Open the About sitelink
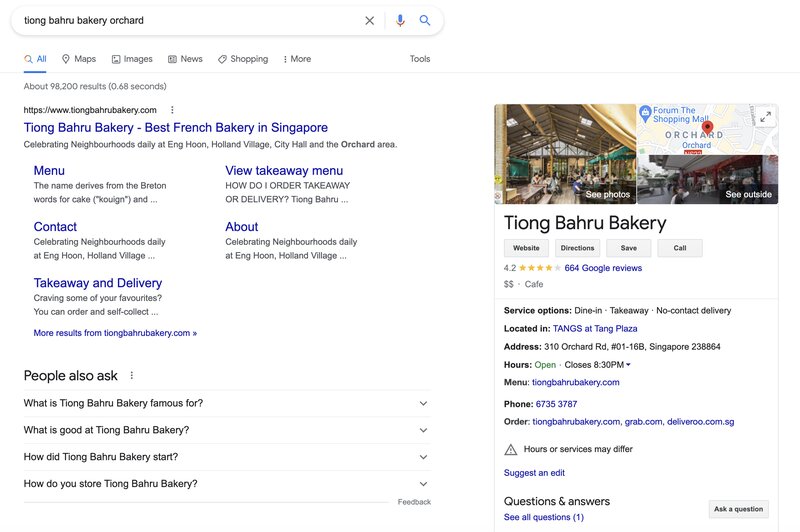800x532 pixels. (x=242, y=227)
